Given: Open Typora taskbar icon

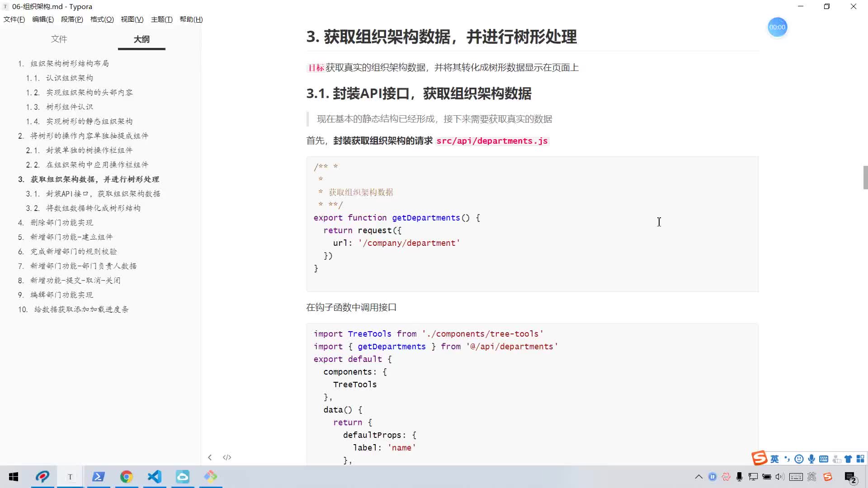Looking at the screenshot, I should pos(70,477).
